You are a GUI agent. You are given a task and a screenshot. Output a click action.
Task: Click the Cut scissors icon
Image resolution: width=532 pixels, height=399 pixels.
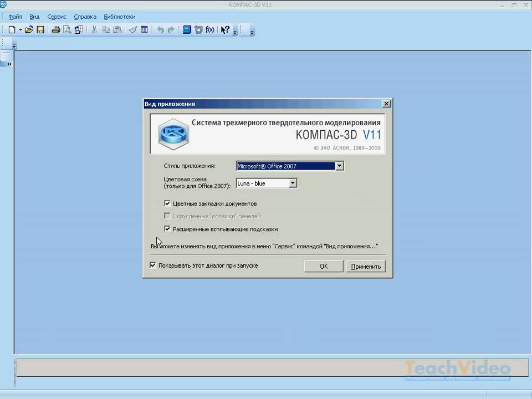[94, 30]
